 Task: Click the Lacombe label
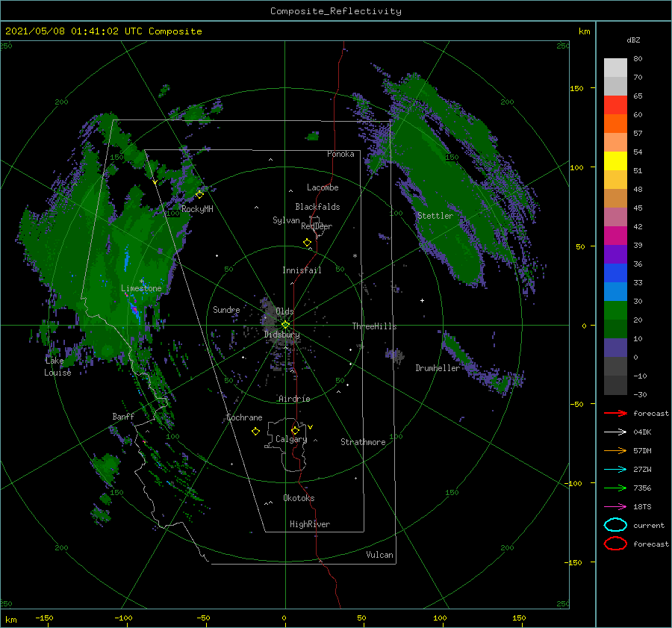click(x=323, y=187)
